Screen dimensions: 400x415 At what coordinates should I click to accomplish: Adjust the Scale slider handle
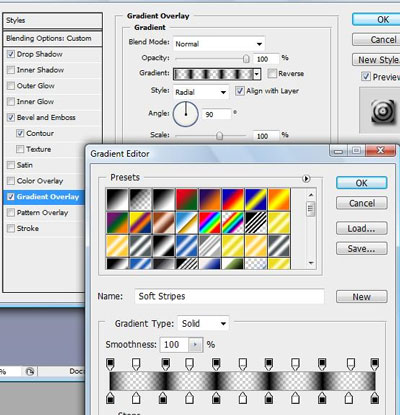[219, 135]
